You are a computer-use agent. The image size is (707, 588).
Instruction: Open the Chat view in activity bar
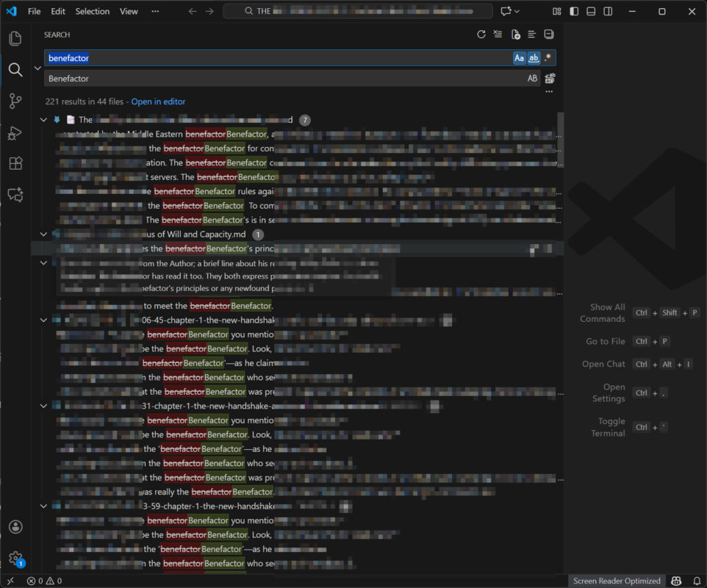[x=15, y=194]
